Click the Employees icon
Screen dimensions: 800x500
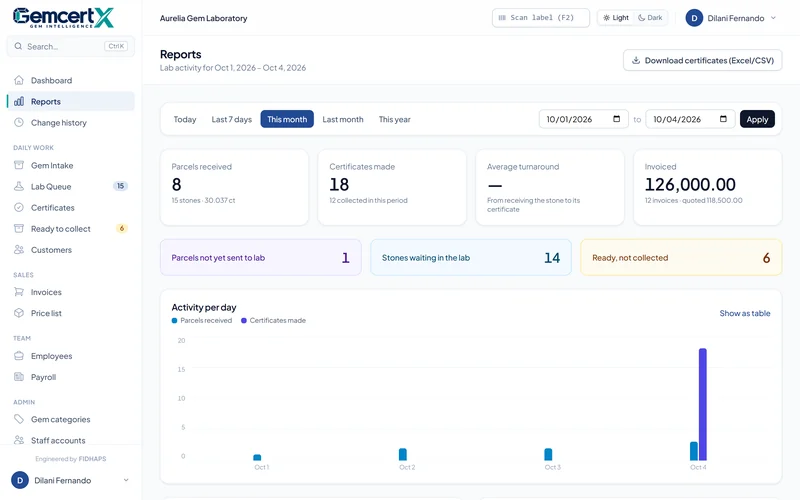(x=19, y=356)
